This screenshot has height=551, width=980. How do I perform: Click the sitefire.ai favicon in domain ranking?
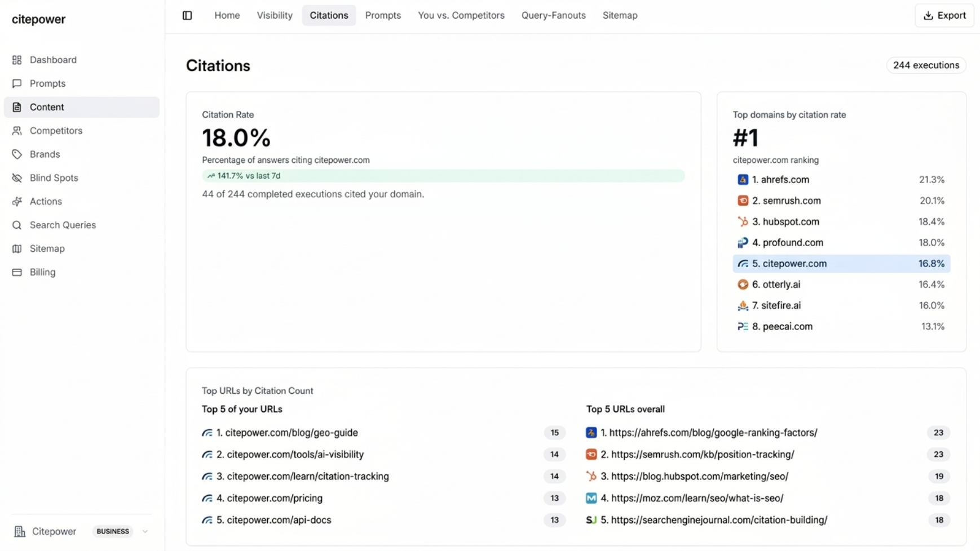[x=743, y=305]
